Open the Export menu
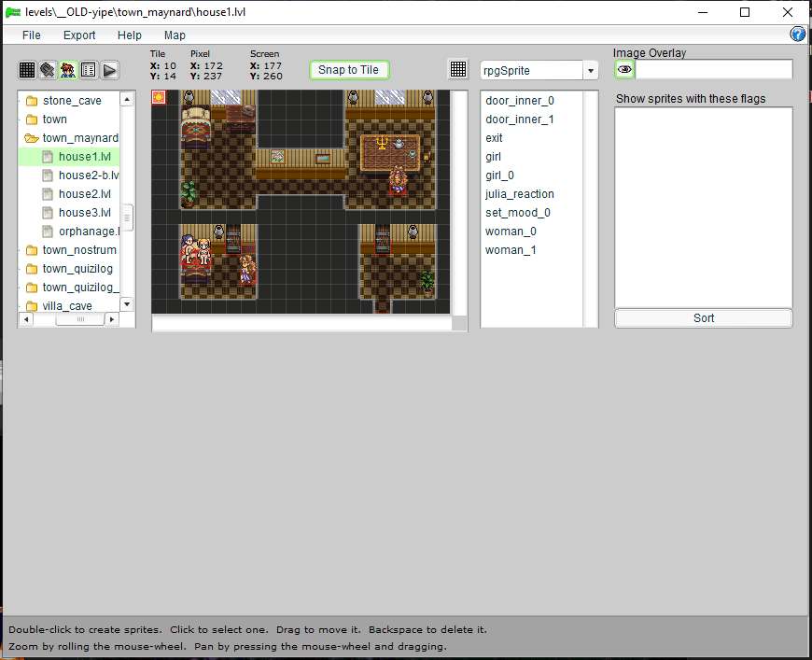This screenshot has width=812, height=660. (x=79, y=35)
